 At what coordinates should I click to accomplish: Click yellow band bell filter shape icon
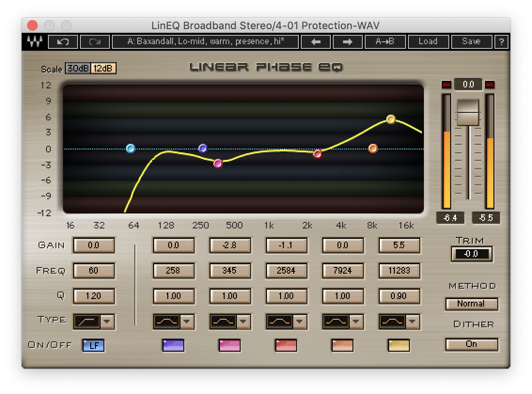tap(392, 322)
